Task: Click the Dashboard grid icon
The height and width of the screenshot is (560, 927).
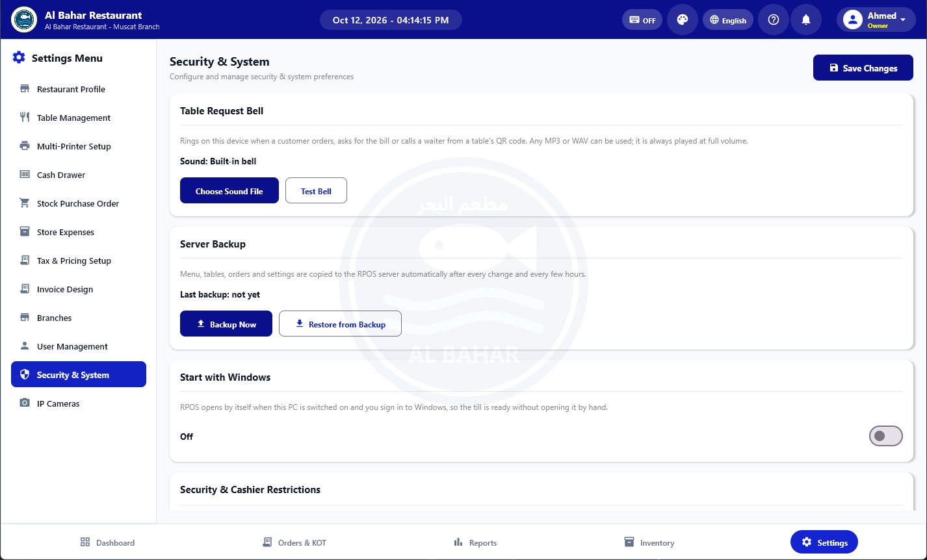Action: tap(85, 542)
